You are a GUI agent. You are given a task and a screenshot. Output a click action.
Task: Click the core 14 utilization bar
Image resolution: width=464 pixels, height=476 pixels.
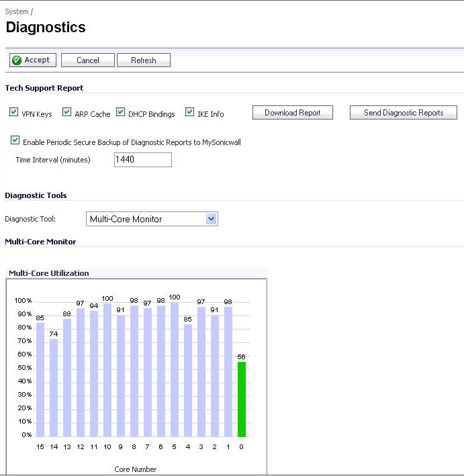coord(54,388)
